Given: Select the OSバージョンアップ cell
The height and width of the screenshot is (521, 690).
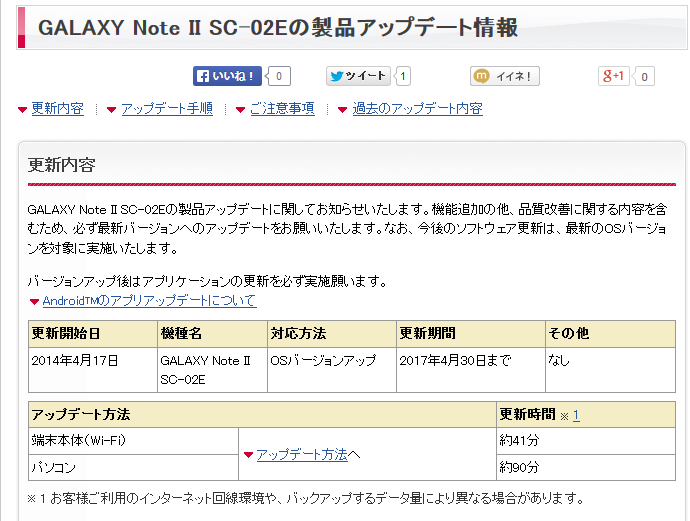Looking at the screenshot, I should coord(332,370).
